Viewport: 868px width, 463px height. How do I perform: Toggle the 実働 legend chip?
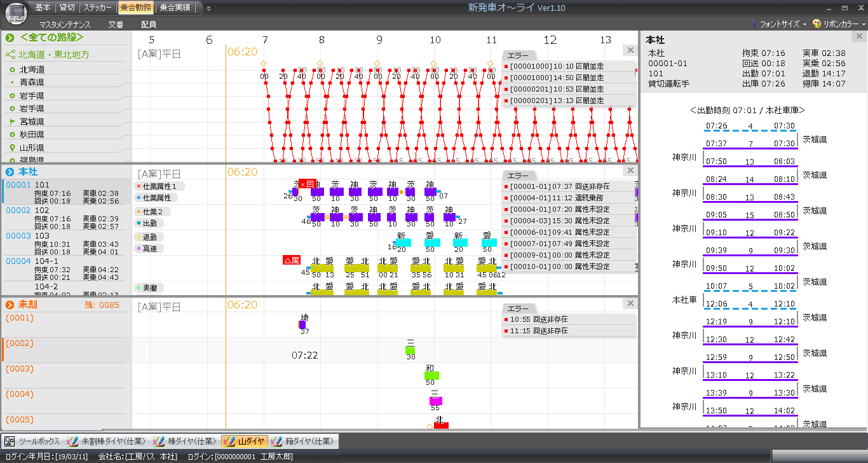(x=149, y=288)
